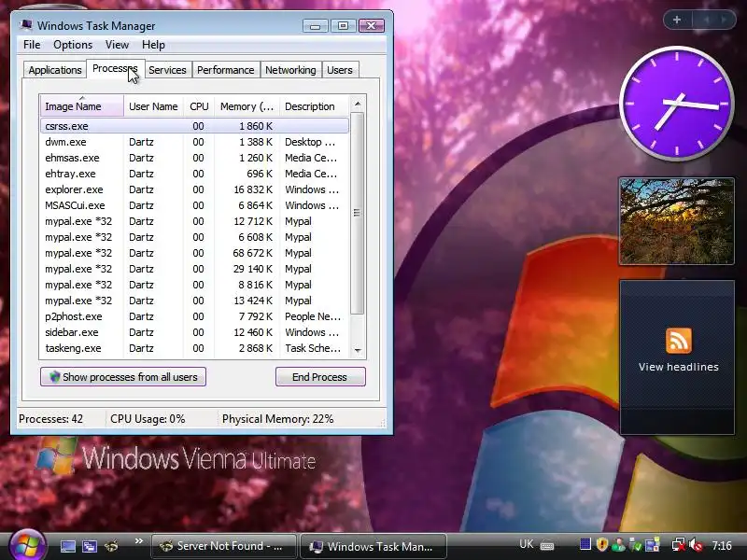Switch to the Networking tab
The height and width of the screenshot is (560, 747).
click(290, 70)
